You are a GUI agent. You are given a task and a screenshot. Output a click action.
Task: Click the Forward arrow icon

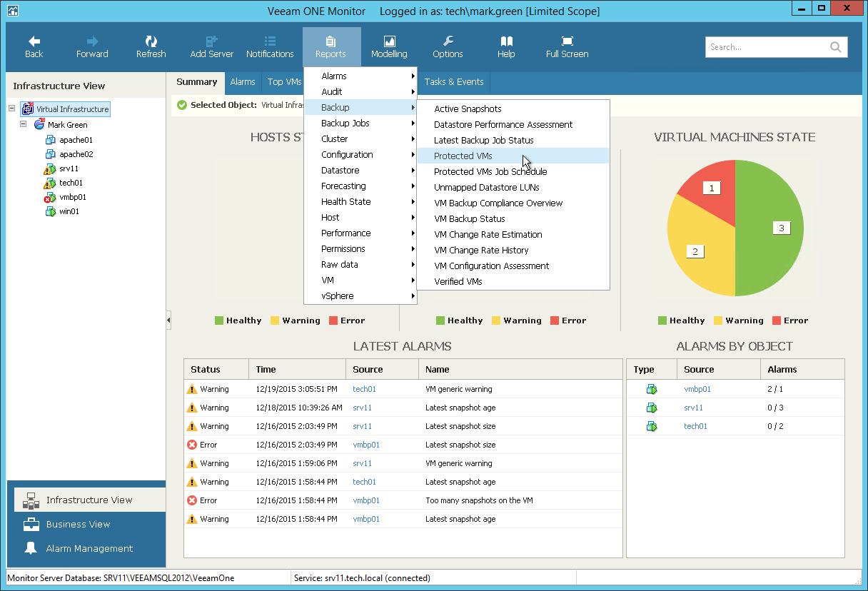(92, 41)
